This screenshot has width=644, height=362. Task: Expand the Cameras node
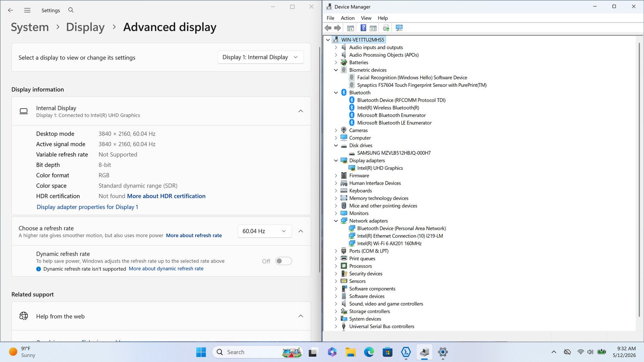[336, 130]
